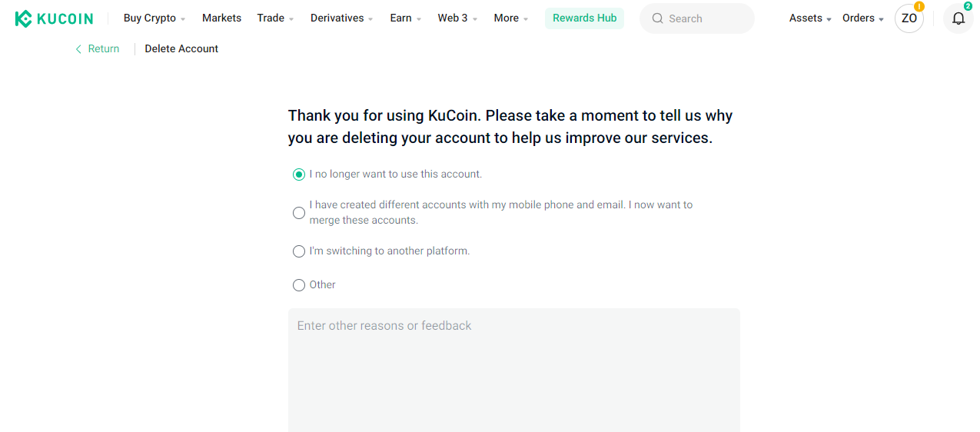Open the Markets menu item
Viewport: 980px width, 432px height.
pyautogui.click(x=221, y=18)
